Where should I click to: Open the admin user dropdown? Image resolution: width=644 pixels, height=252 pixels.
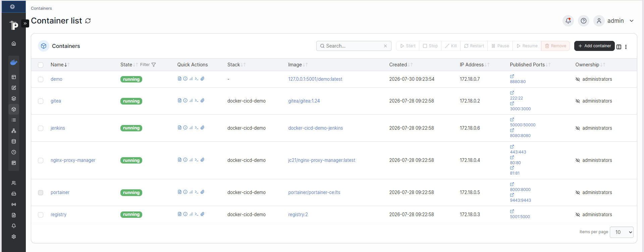click(x=614, y=21)
